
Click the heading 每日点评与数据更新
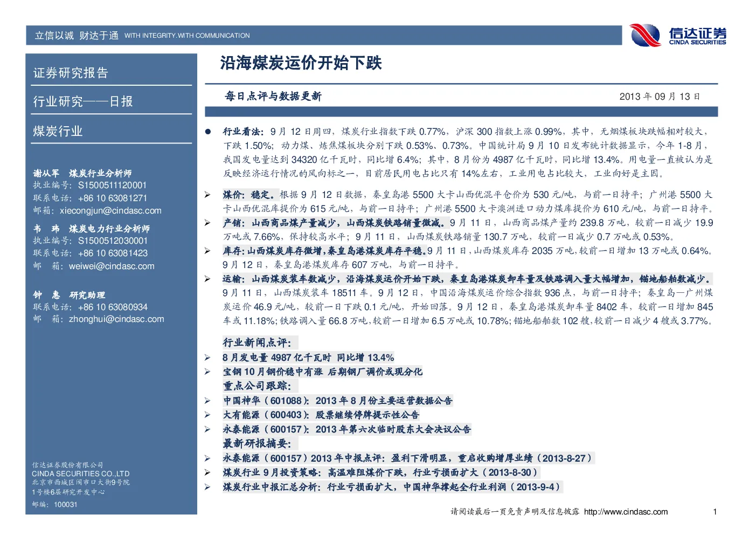pos(273,97)
